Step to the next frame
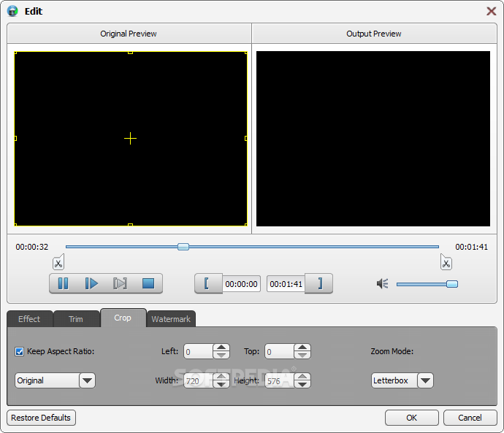Image resolution: width=504 pixels, height=433 pixels. point(121,283)
